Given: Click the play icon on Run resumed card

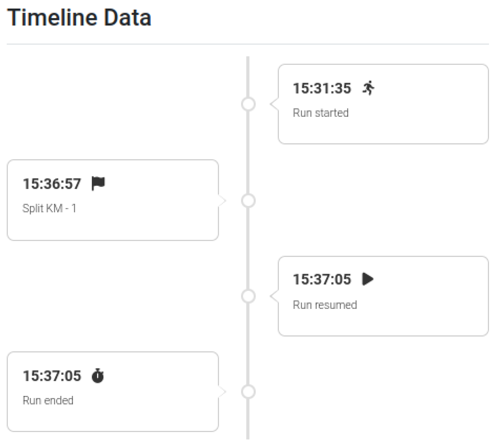Looking at the screenshot, I should [368, 279].
